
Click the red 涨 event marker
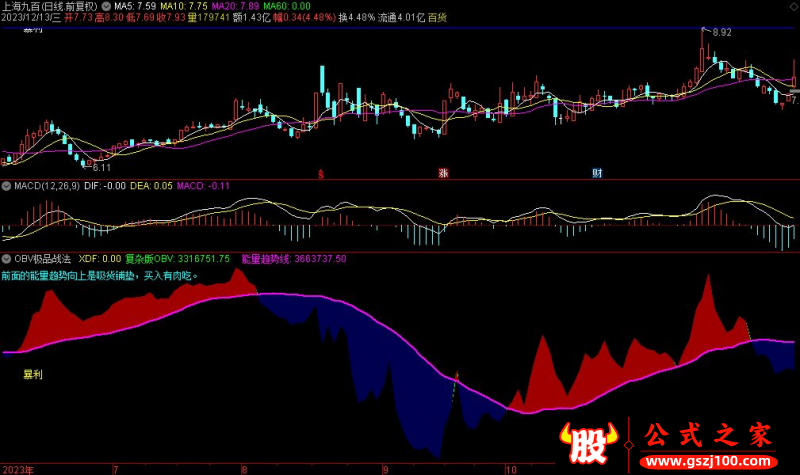443,173
